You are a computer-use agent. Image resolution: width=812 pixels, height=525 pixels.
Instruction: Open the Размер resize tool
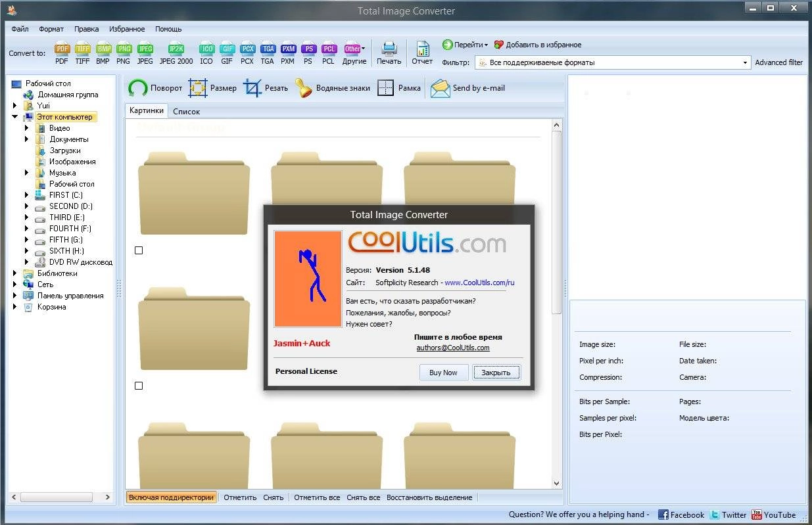click(212, 88)
